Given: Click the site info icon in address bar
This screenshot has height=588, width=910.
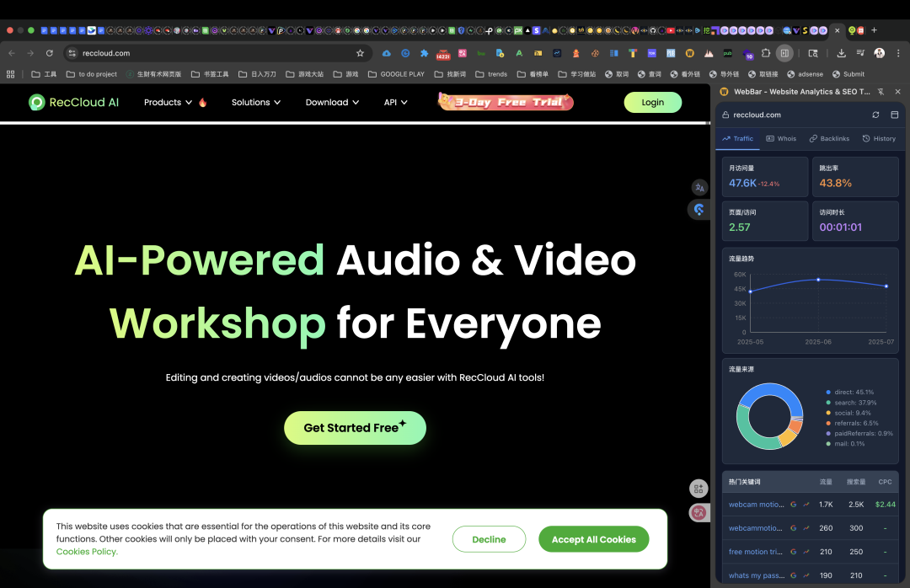Looking at the screenshot, I should (x=72, y=53).
